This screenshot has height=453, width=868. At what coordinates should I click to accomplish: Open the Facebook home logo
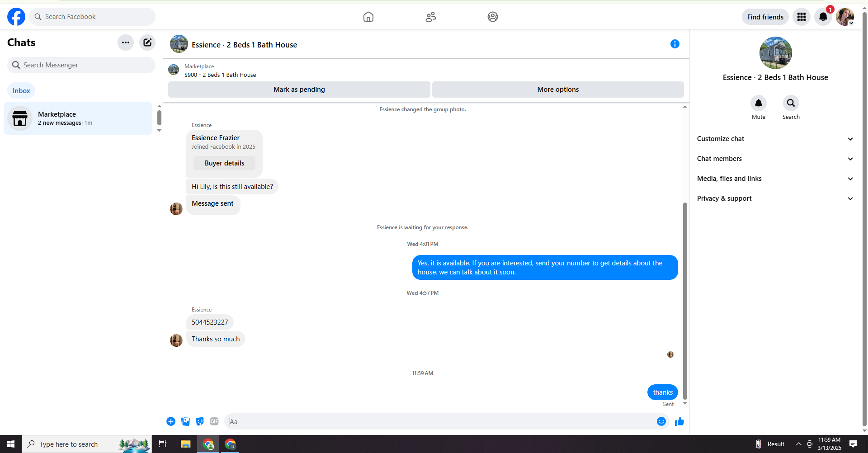coord(16,17)
